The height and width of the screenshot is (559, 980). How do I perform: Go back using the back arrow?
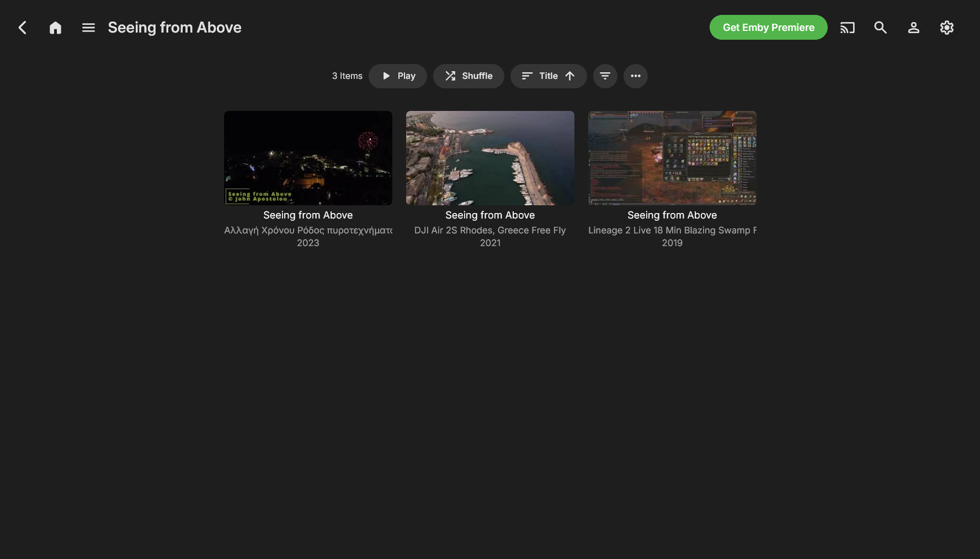[x=23, y=28]
